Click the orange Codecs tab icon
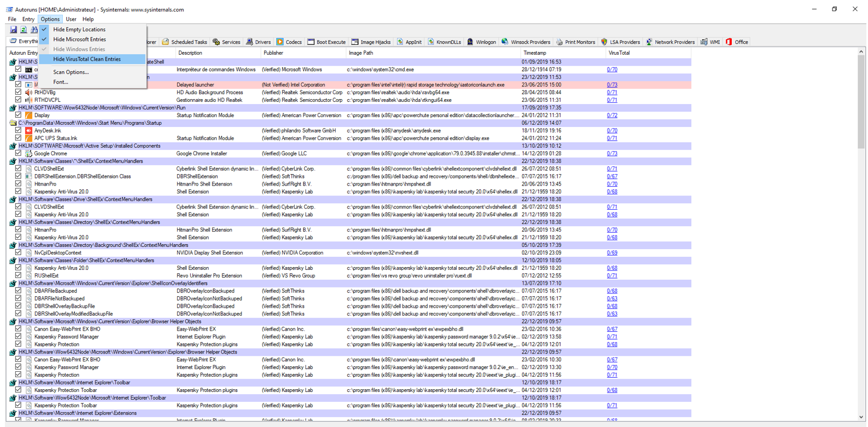 click(280, 42)
